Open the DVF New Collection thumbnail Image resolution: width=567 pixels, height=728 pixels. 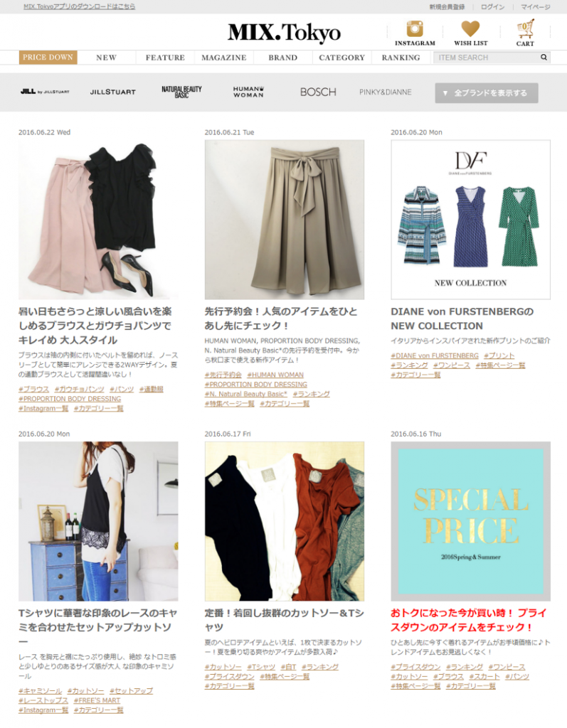(x=470, y=220)
